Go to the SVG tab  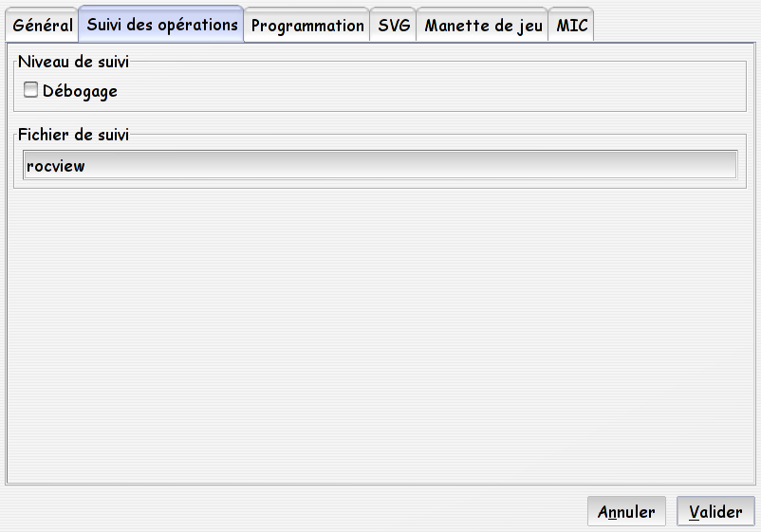[x=393, y=25]
